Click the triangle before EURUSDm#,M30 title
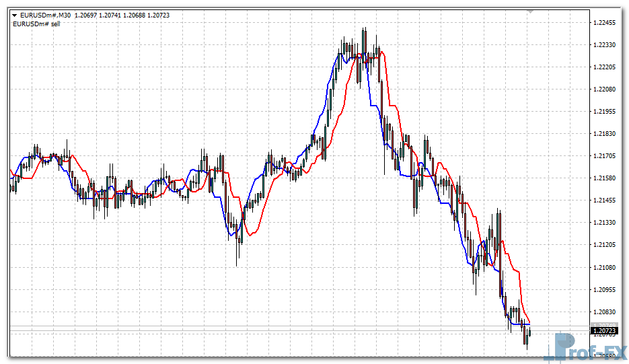The image size is (629, 364). tap(15, 14)
